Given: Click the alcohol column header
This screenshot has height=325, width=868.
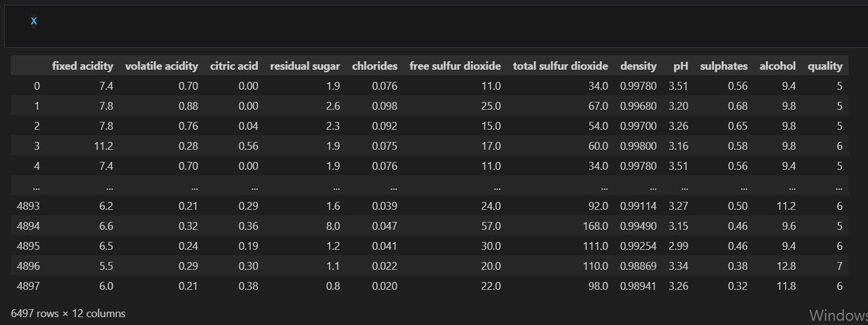Looking at the screenshot, I should 778,66.
